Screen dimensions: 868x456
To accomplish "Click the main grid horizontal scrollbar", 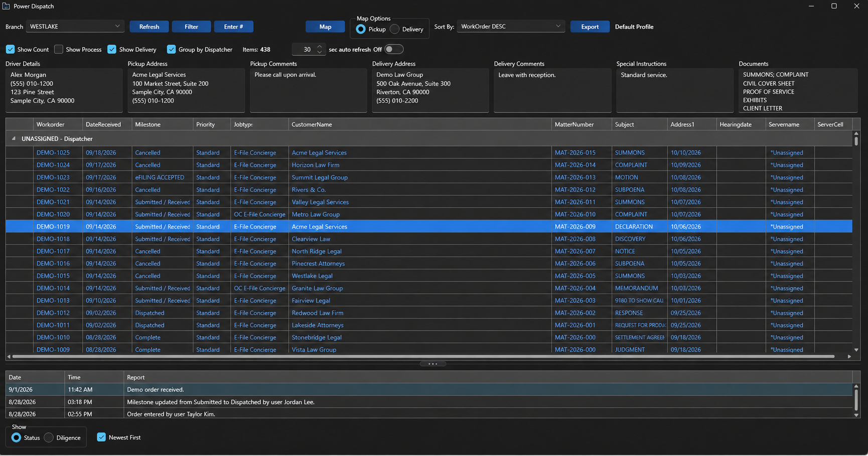I will 423,356.
